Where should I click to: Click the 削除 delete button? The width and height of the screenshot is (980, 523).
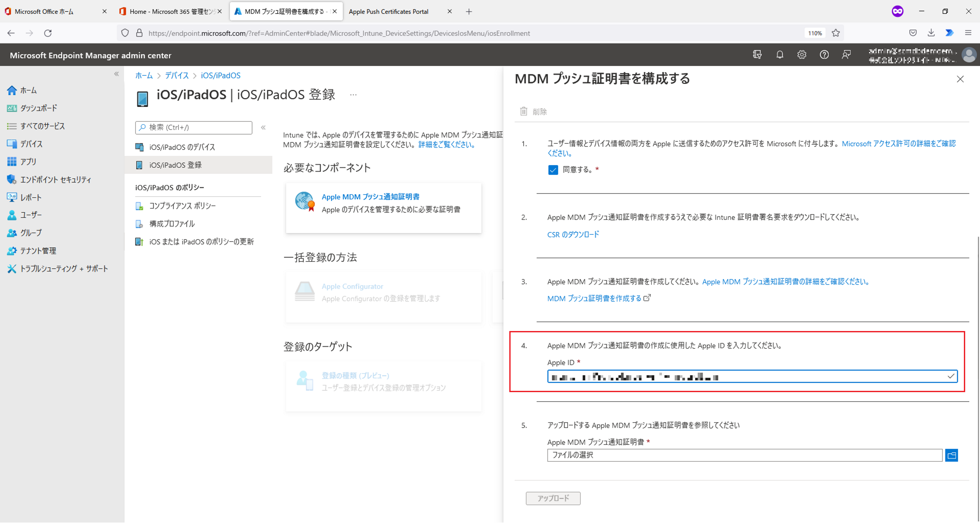click(533, 111)
